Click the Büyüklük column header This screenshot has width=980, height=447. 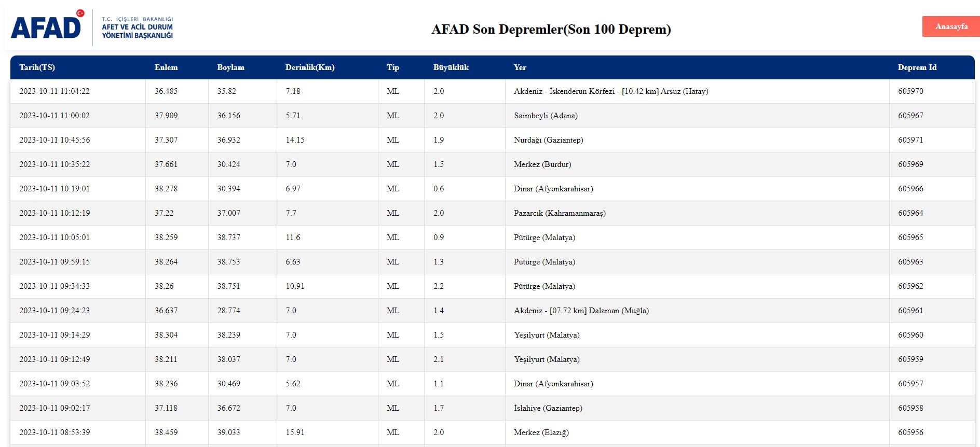point(451,67)
